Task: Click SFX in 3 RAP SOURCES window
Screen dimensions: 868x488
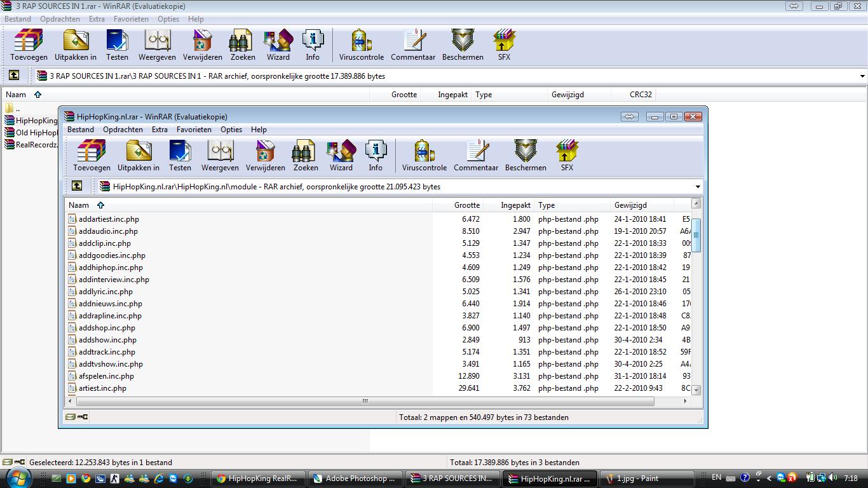Action: click(504, 45)
